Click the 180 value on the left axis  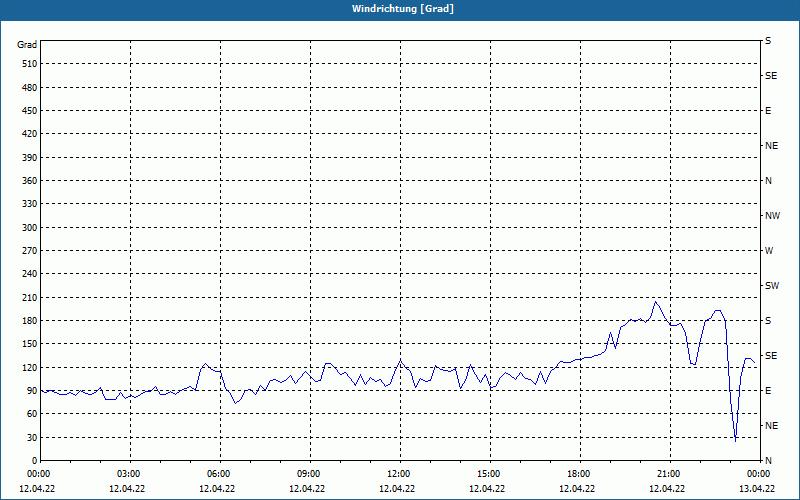(30, 321)
